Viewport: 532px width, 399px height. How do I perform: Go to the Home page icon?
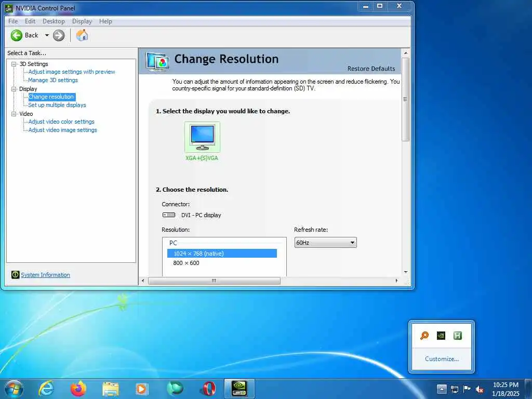[82, 35]
